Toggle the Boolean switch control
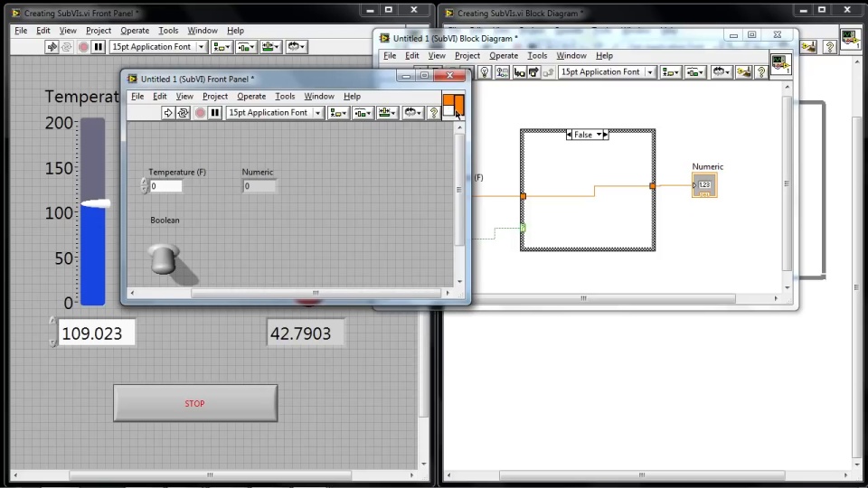868x488 pixels. click(x=164, y=258)
